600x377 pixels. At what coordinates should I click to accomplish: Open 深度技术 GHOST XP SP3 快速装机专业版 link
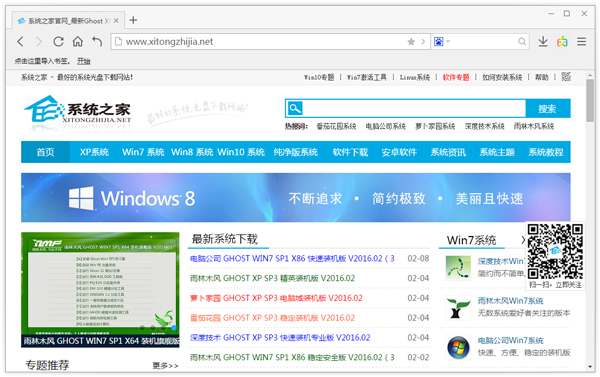tap(280, 338)
